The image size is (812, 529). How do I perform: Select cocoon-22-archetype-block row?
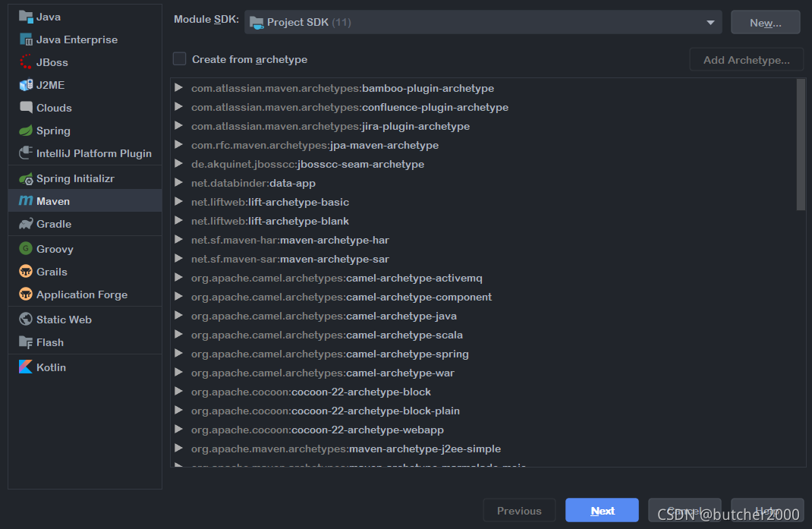click(483, 392)
